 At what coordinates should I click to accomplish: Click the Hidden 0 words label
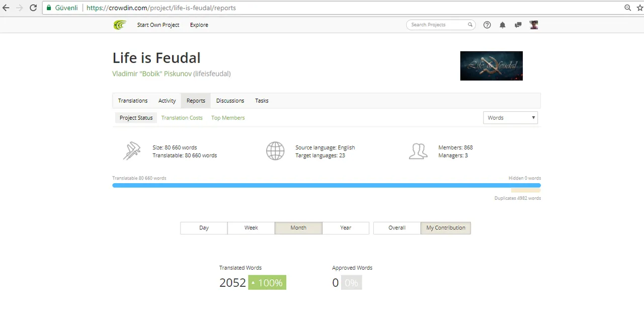point(525,178)
